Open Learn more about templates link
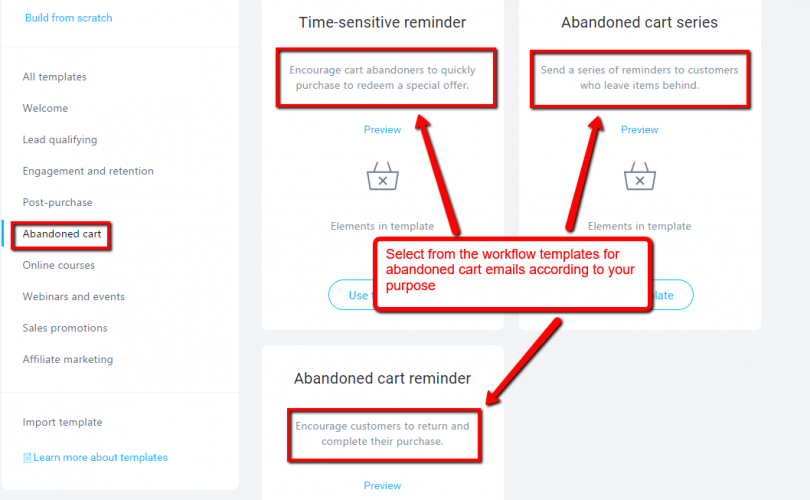This screenshot has height=500, width=810. pos(100,458)
